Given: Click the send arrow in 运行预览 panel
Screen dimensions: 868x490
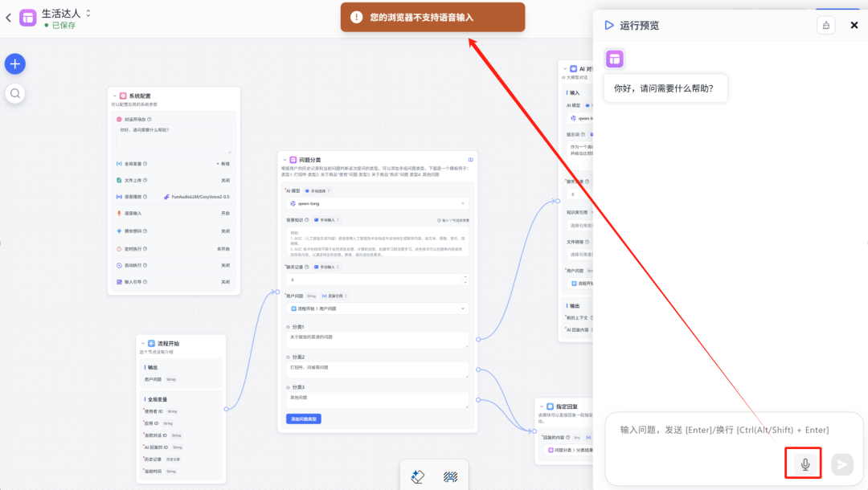Looking at the screenshot, I should pyautogui.click(x=841, y=463).
